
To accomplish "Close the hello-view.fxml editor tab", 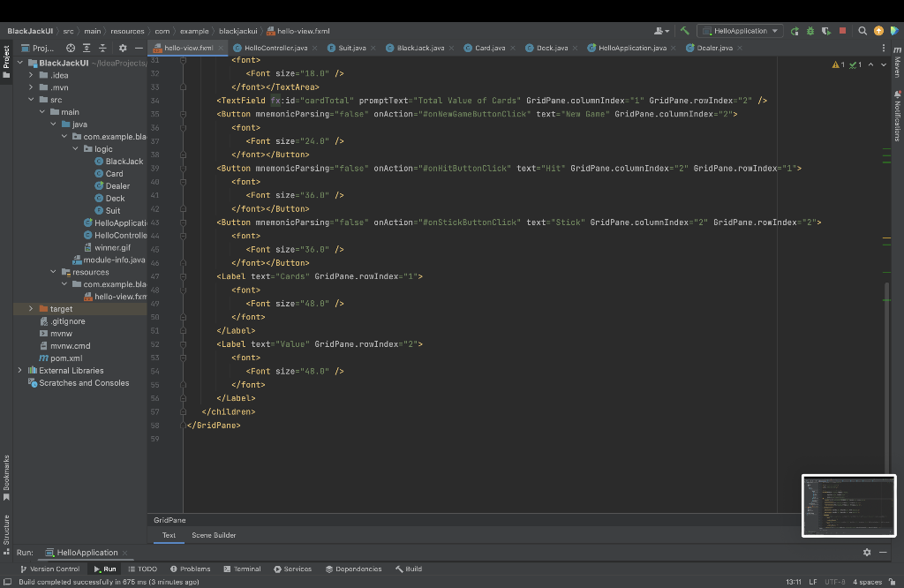I will click(221, 48).
